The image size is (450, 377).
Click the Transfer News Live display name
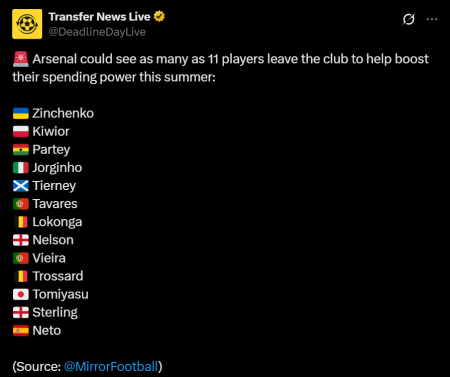pos(99,17)
